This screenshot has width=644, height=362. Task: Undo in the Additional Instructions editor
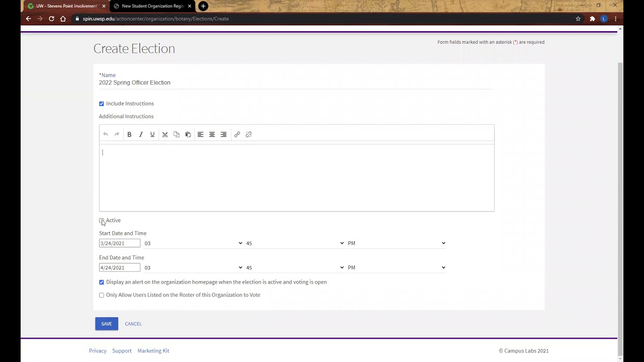tap(105, 134)
